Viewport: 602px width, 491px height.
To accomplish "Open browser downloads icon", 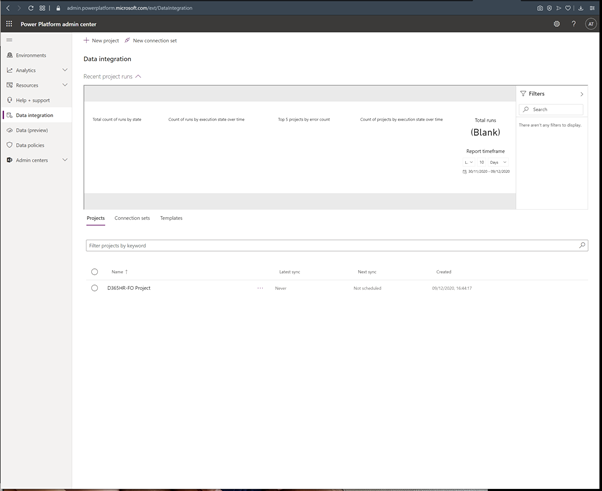I will pos(581,8).
